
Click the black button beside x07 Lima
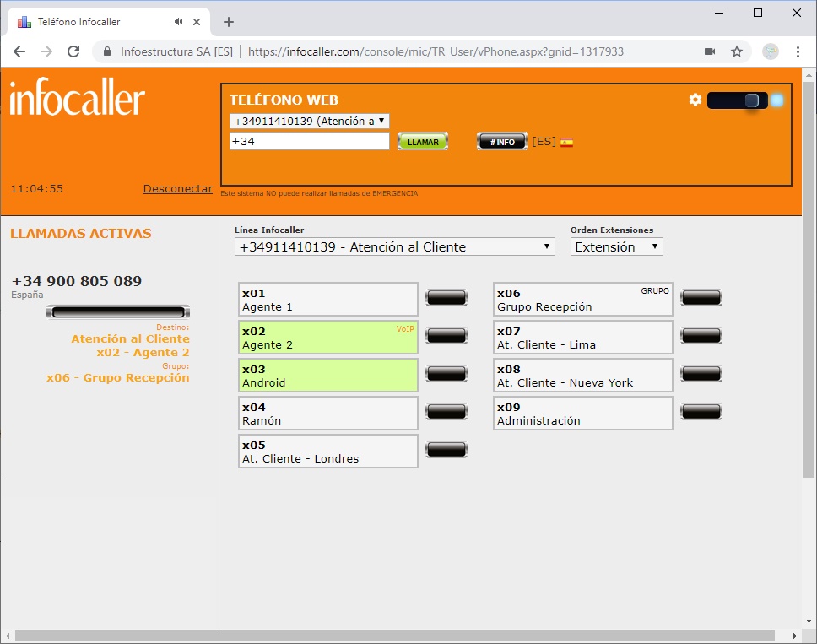(x=701, y=336)
